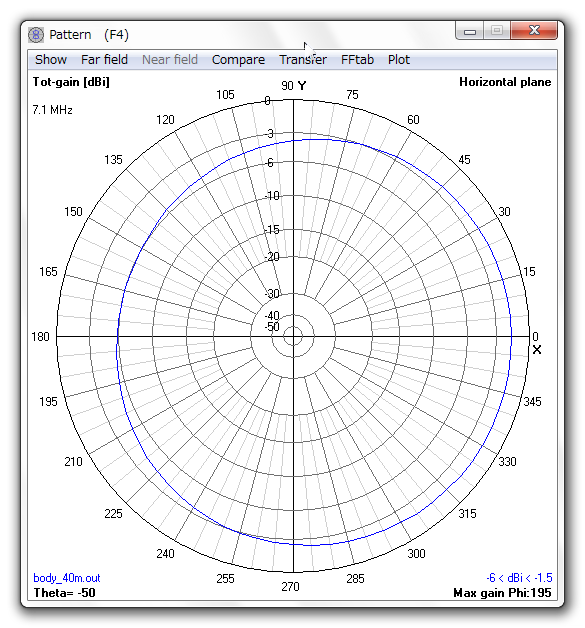Open the FFtab menu

[x=357, y=60]
